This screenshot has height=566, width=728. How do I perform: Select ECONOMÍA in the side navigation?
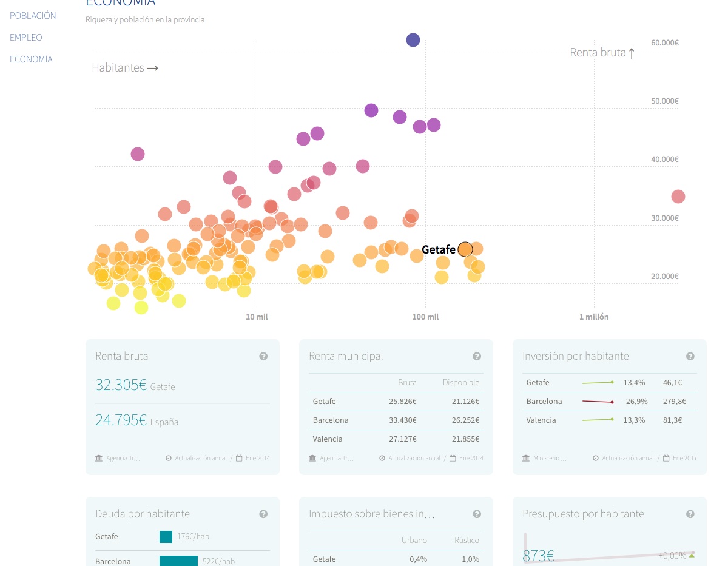31,59
